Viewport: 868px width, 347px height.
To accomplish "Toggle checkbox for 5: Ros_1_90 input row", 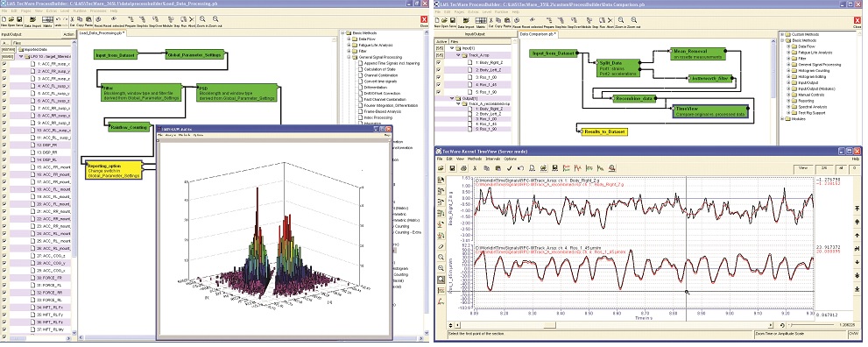I will coord(439,92).
